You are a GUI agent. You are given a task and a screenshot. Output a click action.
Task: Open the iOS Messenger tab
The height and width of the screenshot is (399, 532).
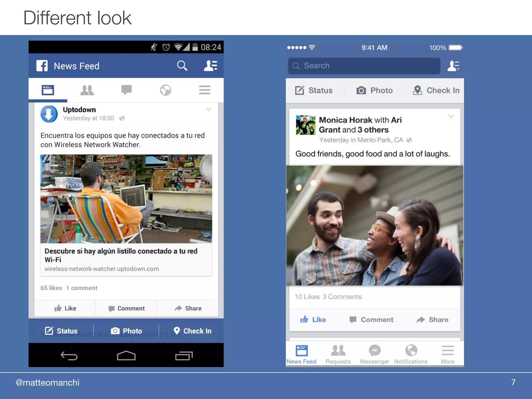click(x=374, y=354)
